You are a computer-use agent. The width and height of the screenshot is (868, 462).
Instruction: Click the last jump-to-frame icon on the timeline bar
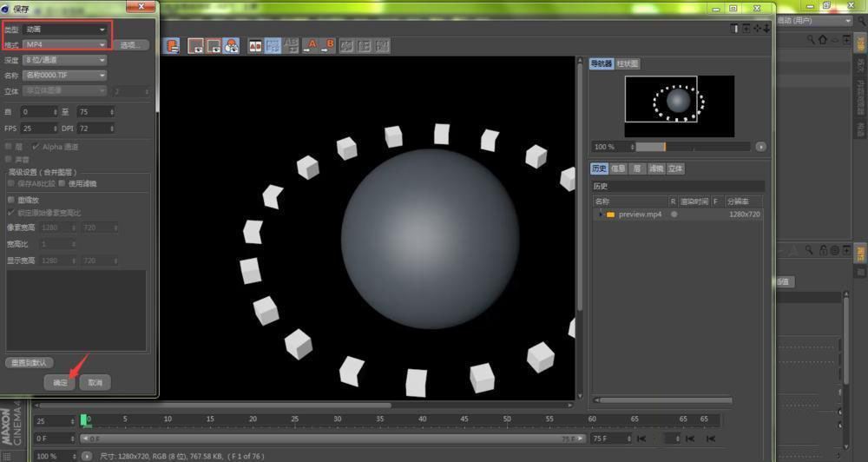711,439
